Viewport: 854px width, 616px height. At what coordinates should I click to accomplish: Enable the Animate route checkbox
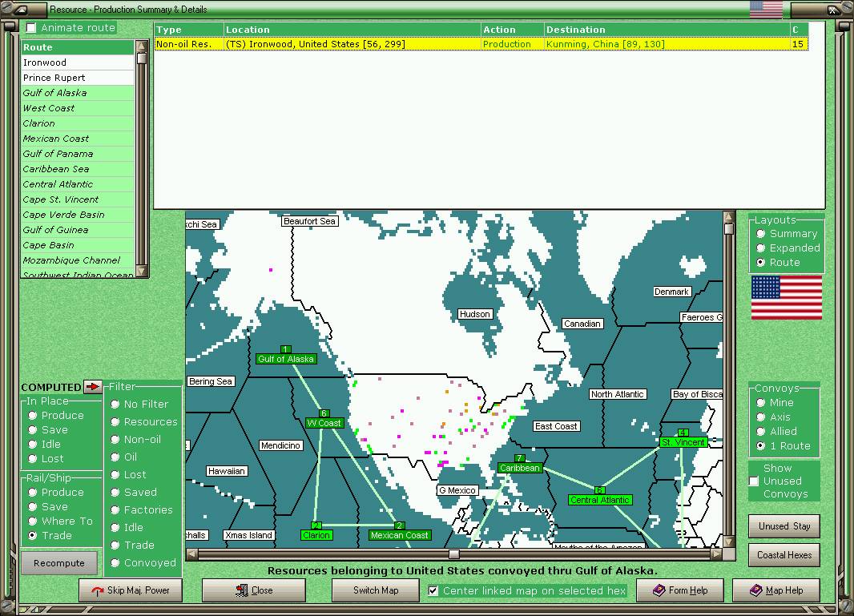coord(31,27)
